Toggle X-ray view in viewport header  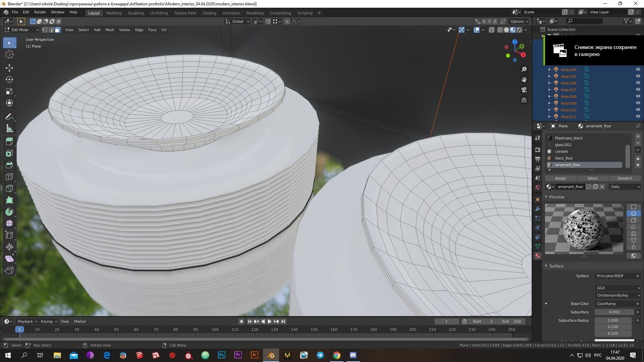click(491, 30)
